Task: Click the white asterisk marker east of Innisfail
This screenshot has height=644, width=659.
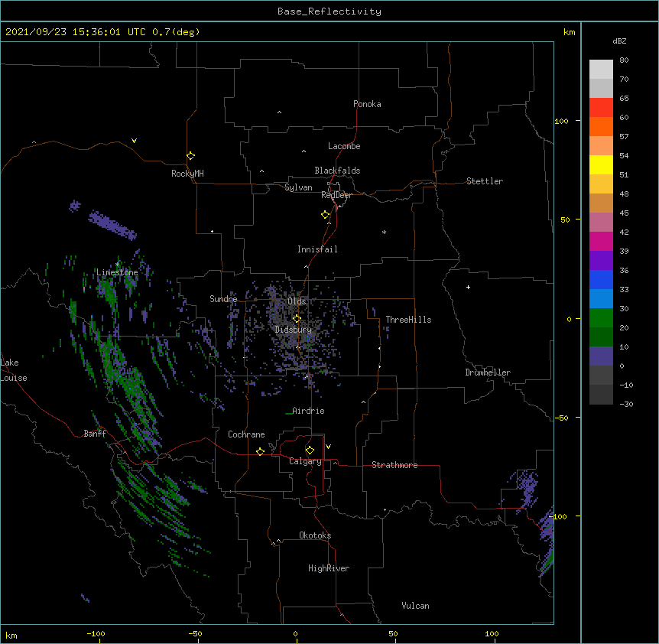Action: [384, 232]
